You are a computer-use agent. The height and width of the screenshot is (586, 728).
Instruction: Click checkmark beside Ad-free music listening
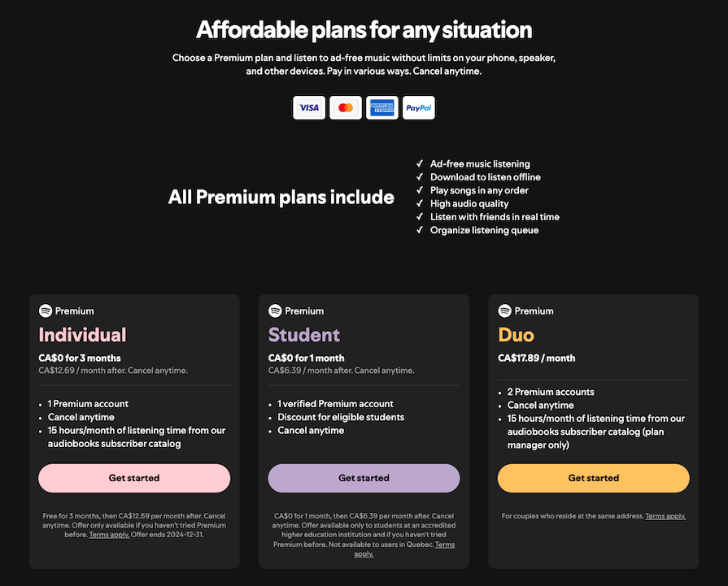click(x=419, y=163)
